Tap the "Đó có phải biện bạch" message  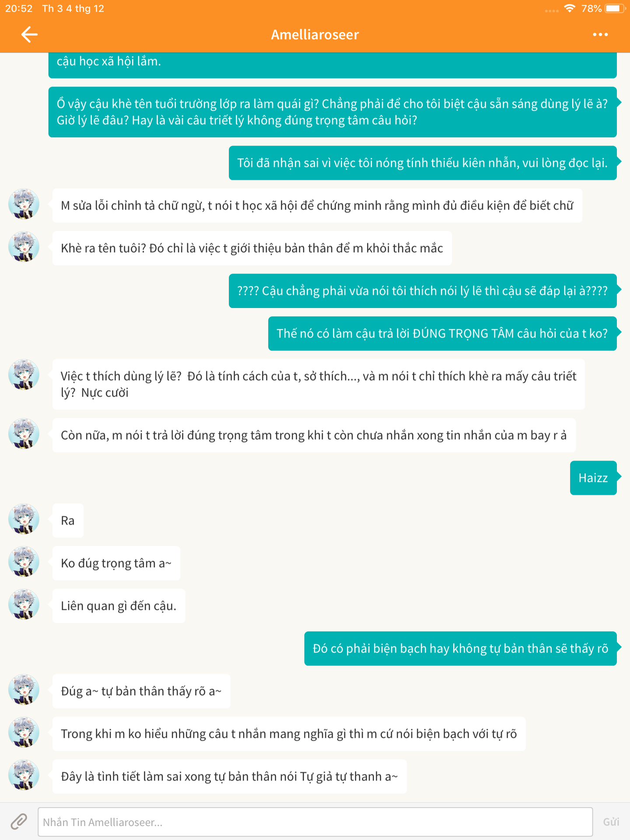coord(460,648)
